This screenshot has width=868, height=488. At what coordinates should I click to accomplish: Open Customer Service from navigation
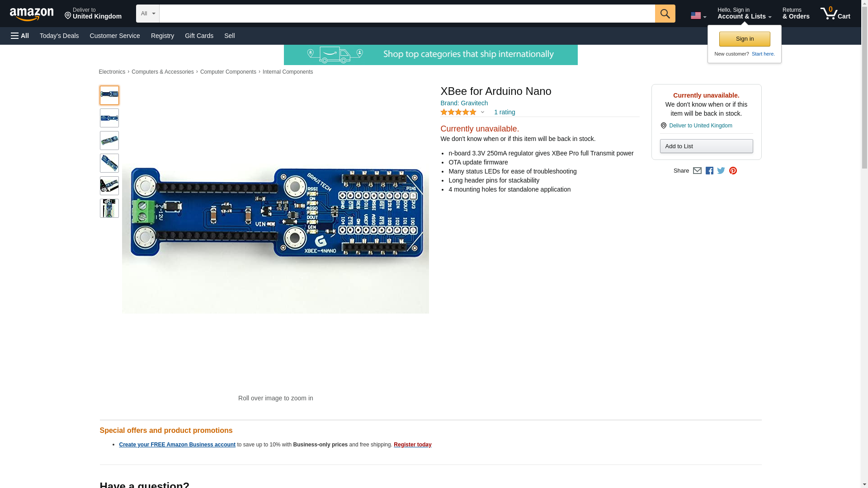[115, 36]
